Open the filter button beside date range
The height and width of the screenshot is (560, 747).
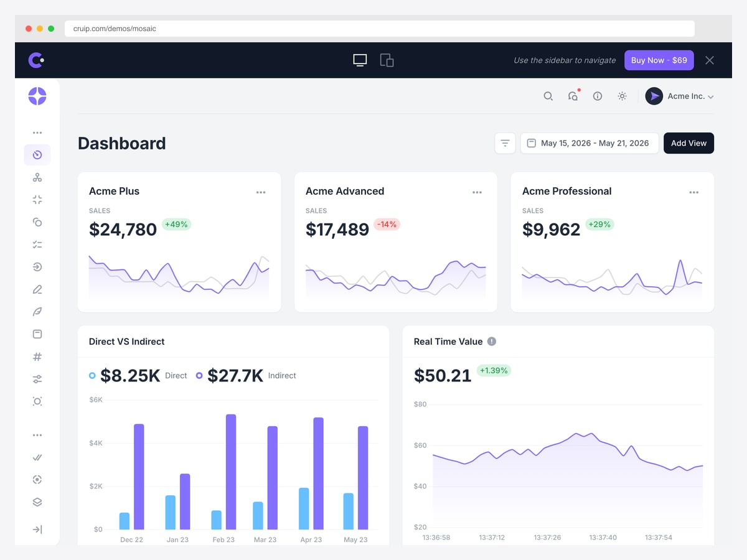(x=505, y=143)
